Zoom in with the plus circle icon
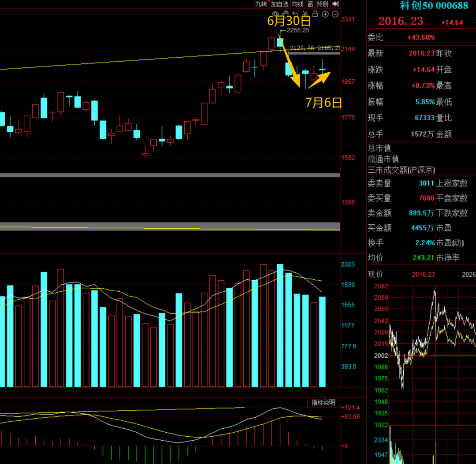This screenshot has height=464, width=476. click(x=325, y=14)
